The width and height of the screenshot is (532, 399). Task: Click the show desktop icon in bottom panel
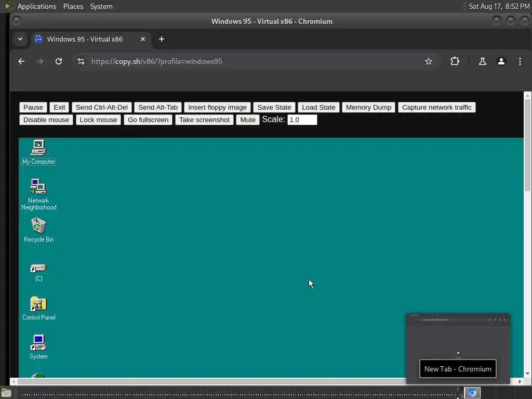[x=6, y=394]
